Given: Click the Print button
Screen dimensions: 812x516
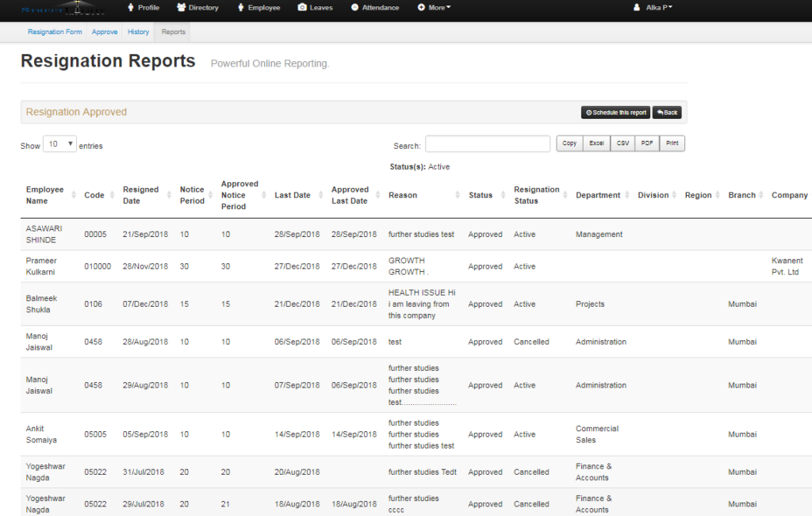Looking at the screenshot, I should [x=672, y=143].
